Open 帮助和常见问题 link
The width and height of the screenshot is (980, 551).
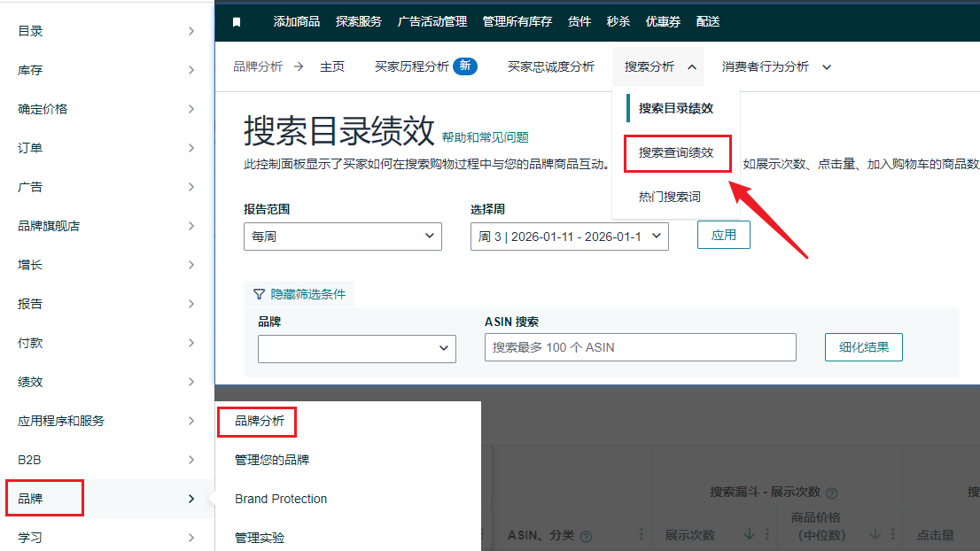[x=485, y=137]
